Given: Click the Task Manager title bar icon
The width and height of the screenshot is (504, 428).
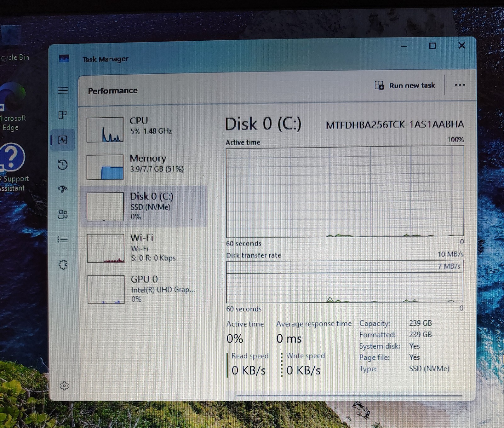Looking at the screenshot, I should coord(64,58).
